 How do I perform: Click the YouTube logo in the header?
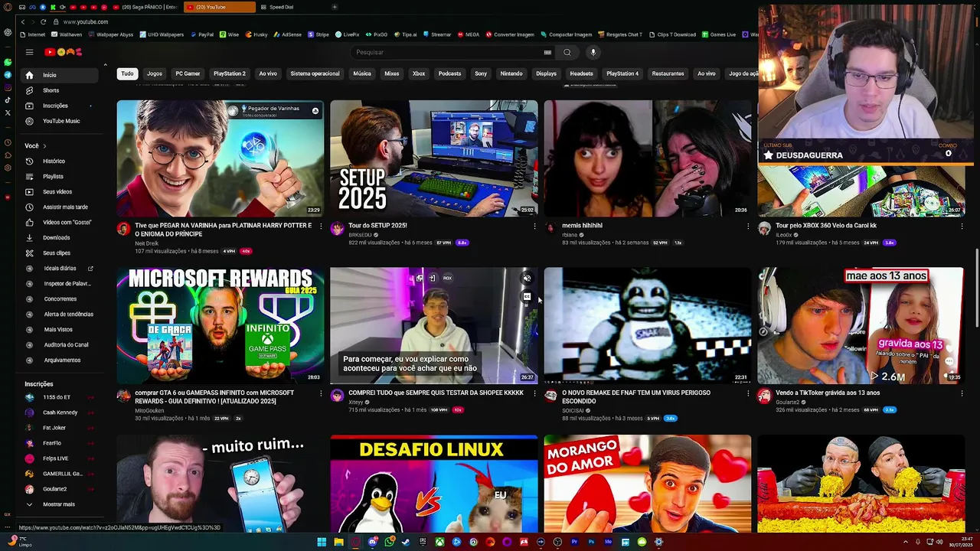(x=63, y=52)
